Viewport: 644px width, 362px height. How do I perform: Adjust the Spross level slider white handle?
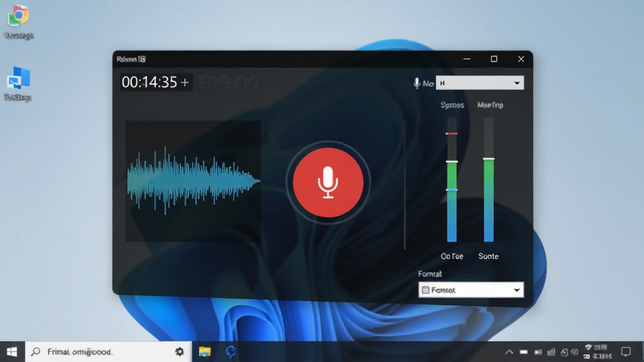(452, 162)
